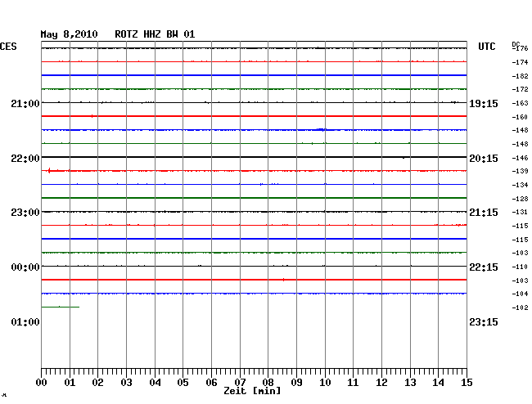Viewport: 532px width, 404px height.
Task: Select the 22:00 local time label
Action: 25,159
